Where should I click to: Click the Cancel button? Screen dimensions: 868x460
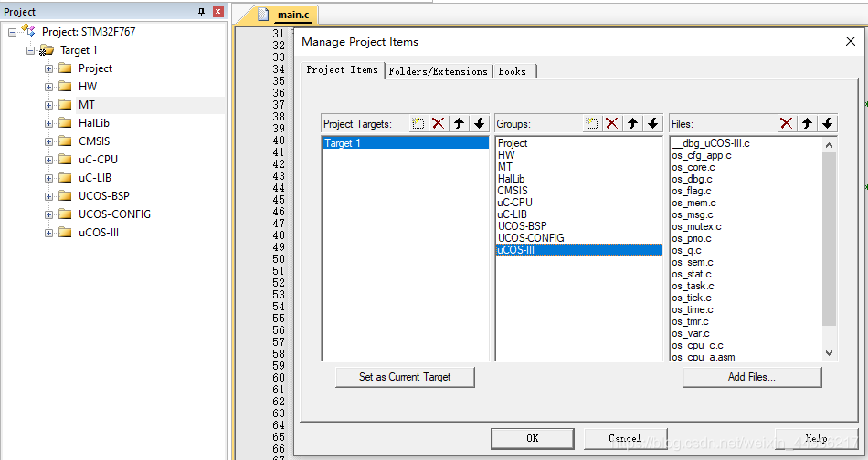[x=625, y=438]
